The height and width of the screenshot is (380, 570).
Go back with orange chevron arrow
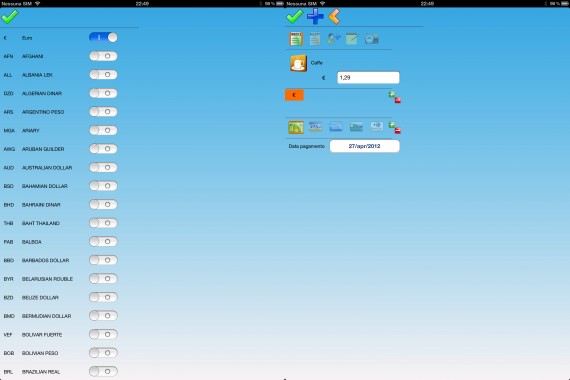click(334, 17)
